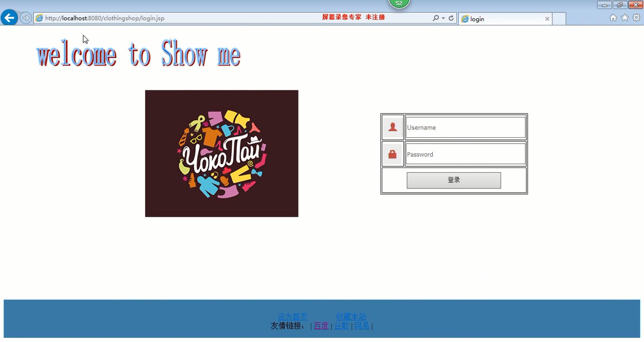
Task: Open the address bar dropdown arrow
Action: (x=443, y=18)
